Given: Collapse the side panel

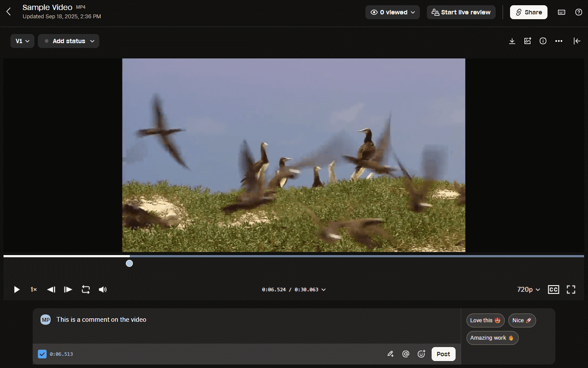Looking at the screenshot, I should click(577, 41).
